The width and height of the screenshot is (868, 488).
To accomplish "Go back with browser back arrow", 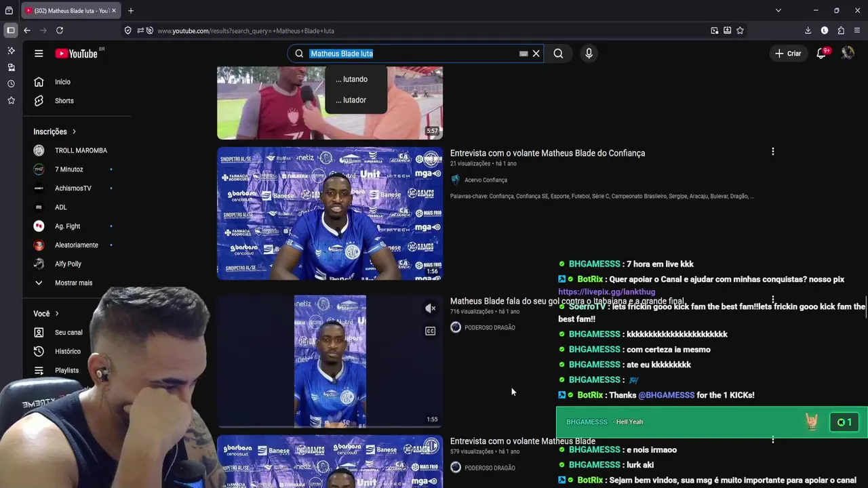I will 27,30.
